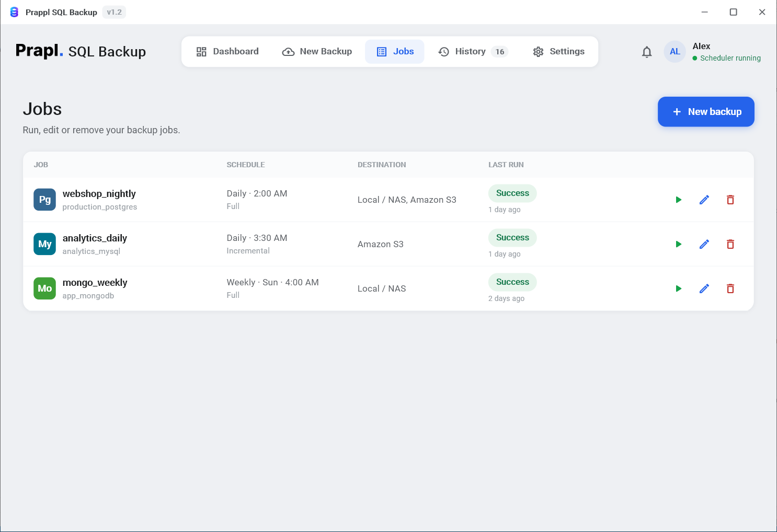Click the Incremental backup type label
777x532 pixels.
pyautogui.click(x=248, y=251)
